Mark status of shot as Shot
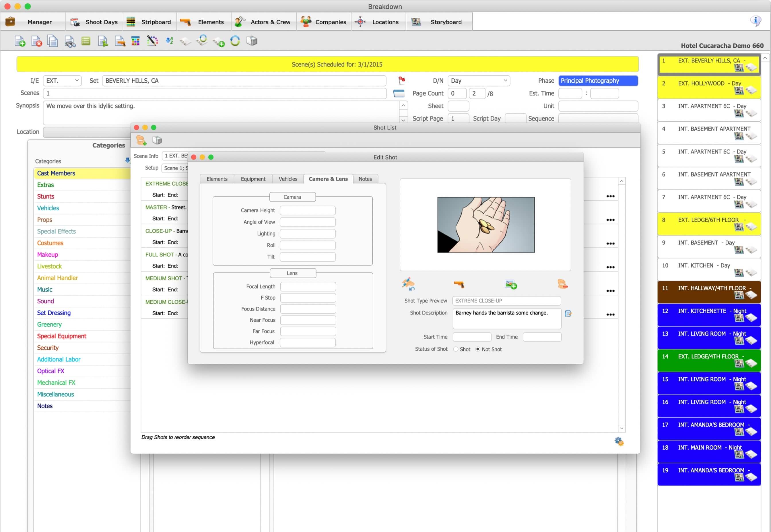Image resolution: width=771 pixels, height=532 pixels. pos(455,349)
